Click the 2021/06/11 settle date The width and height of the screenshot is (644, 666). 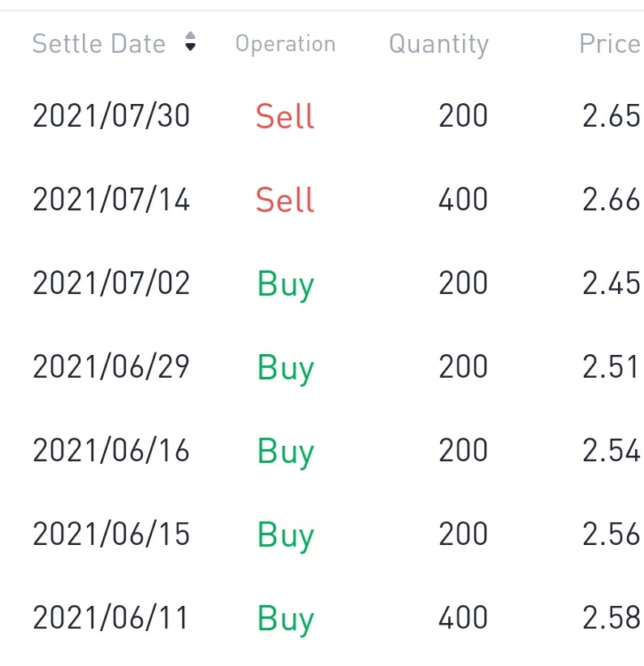click(x=111, y=618)
